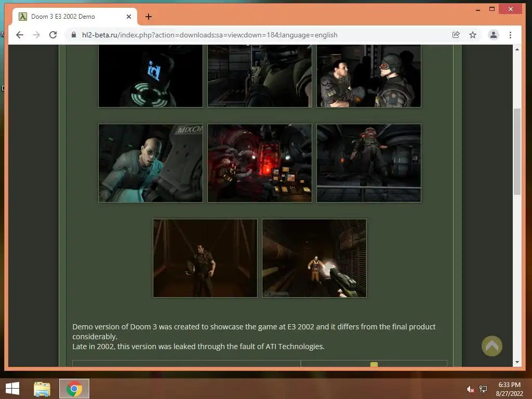This screenshot has width=532, height=399.
Task: Click the address bar URL
Action: (x=210, y=35)
